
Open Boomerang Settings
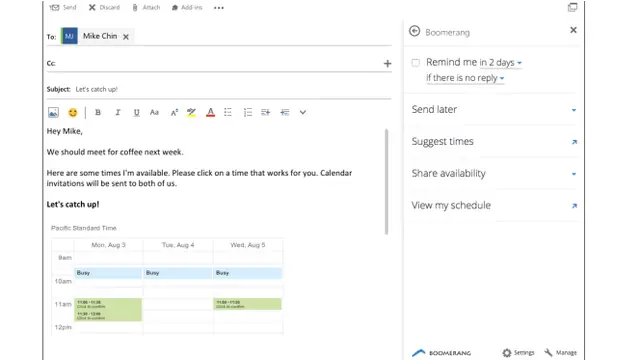[518, 353]
